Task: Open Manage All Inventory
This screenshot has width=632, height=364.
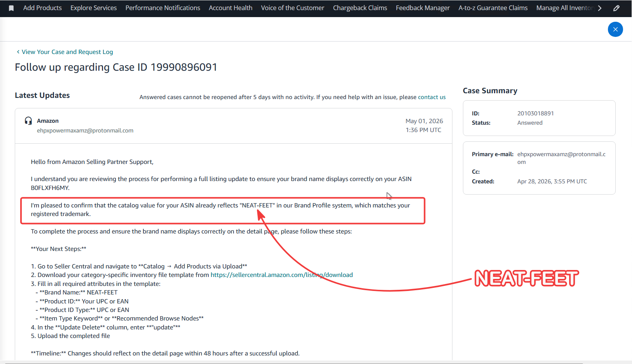Action: [x=565, y=8]
